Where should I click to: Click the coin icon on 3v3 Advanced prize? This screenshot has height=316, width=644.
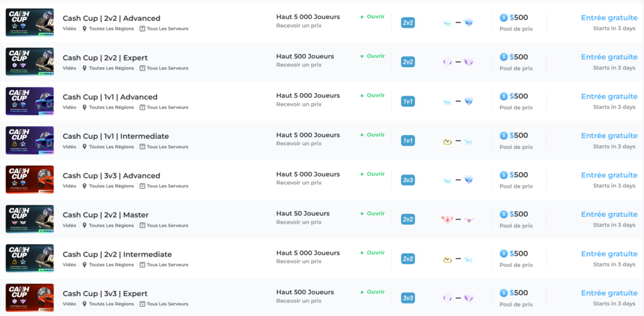[x=504, y=175]
